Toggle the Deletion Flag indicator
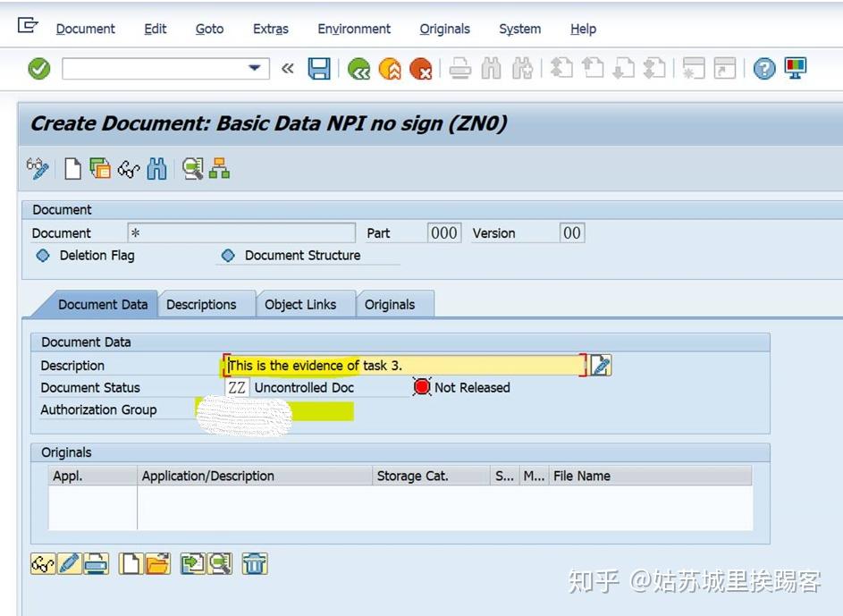 pos(43,255)
